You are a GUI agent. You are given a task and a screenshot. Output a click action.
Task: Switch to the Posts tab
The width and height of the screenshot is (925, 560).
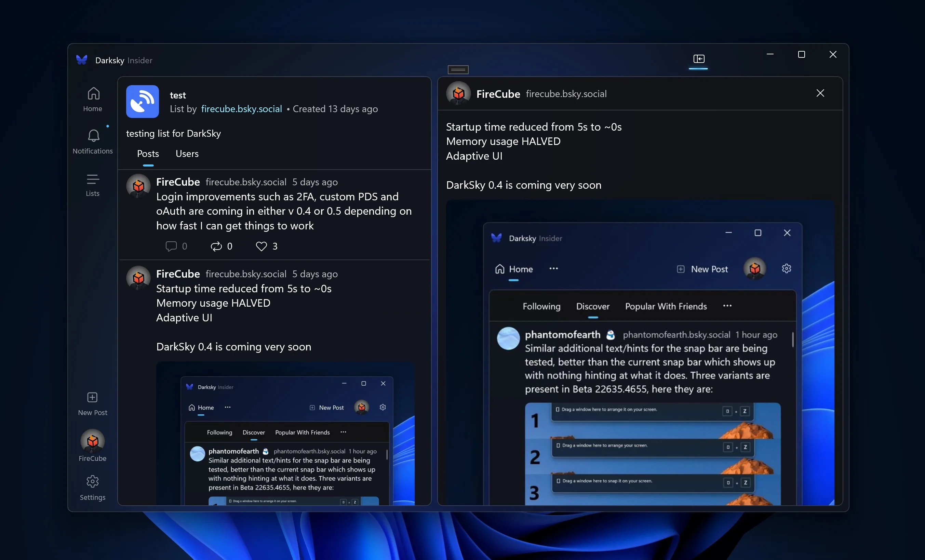click(x=148, y=154)
